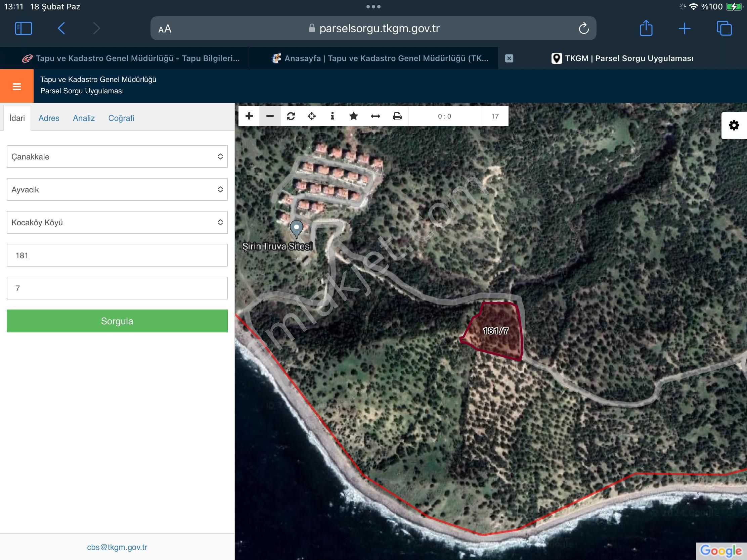747x560 pixels.
Task: Open the info icon in map toolbar
Action: coord(332,116)
